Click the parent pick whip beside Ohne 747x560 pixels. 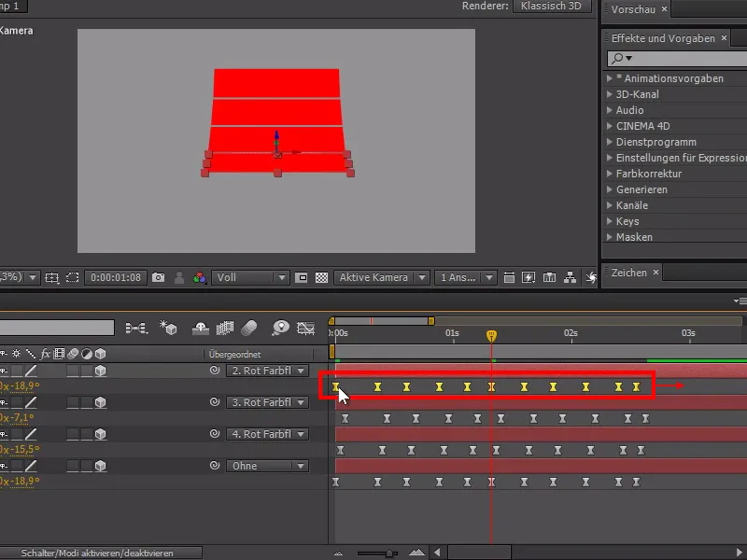pos(215,465)
